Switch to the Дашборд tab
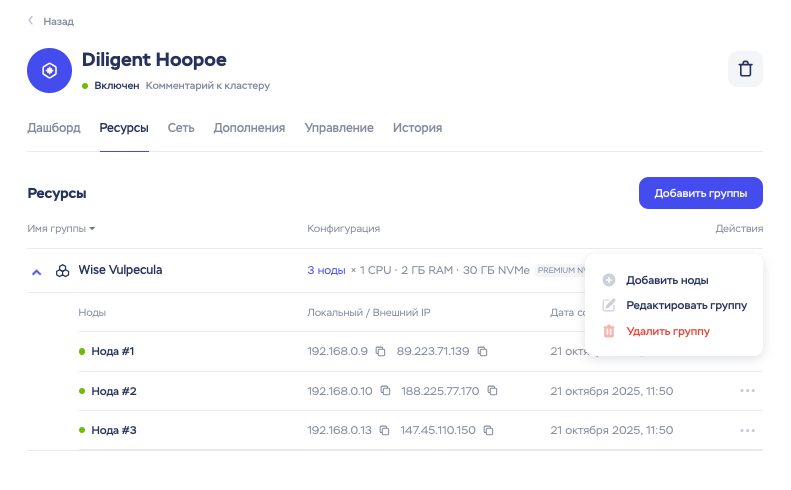The height and width of the screenshot is (490, 791). click(x=54, y=128)
